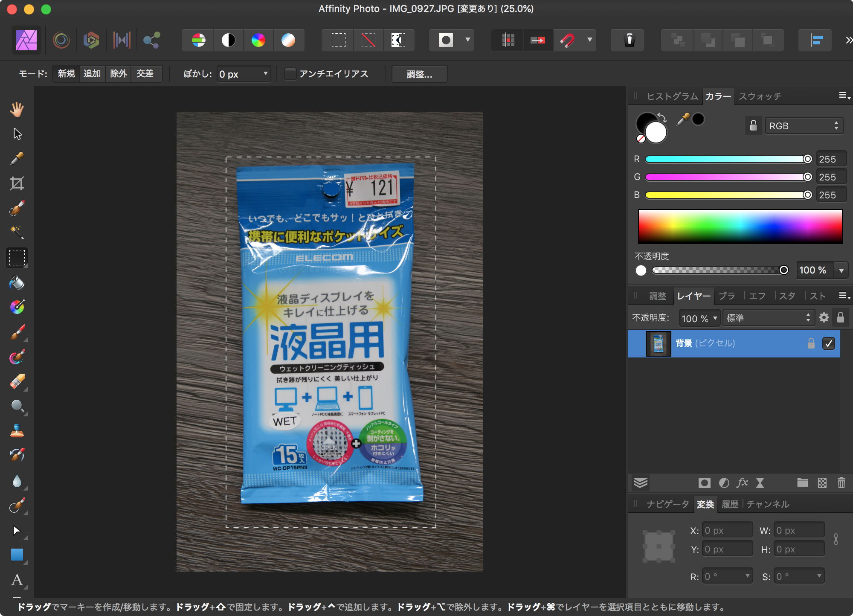Switch to the ヒストグラム tab
The width and height of the screenshot is (853, 616).
tap(672, 96)
